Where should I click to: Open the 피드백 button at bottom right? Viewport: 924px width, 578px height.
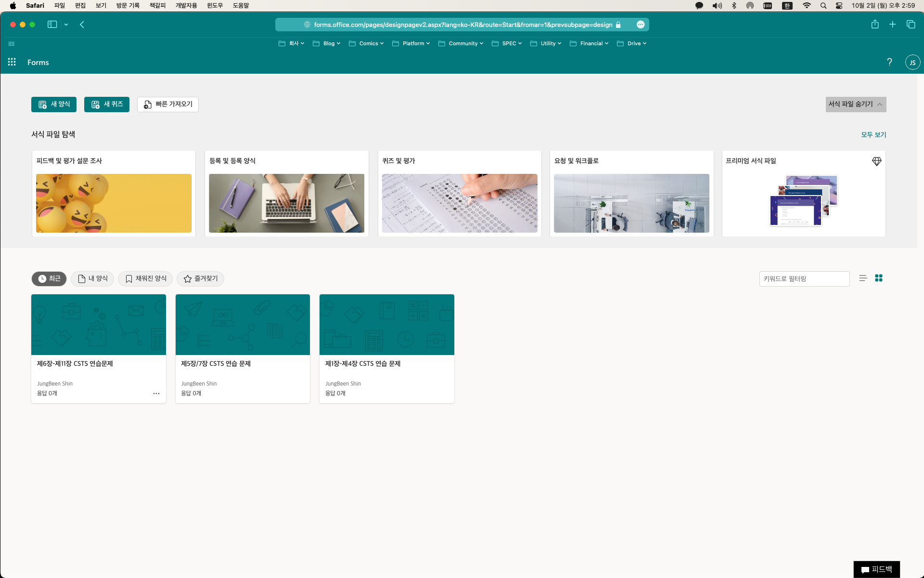[876, 569]
